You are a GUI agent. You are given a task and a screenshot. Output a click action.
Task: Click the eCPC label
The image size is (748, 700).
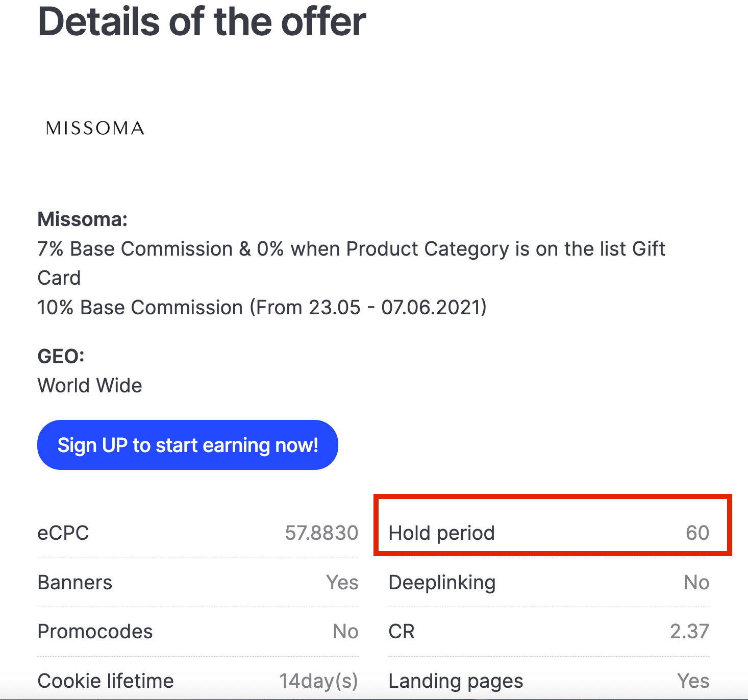tap(63, 533)
